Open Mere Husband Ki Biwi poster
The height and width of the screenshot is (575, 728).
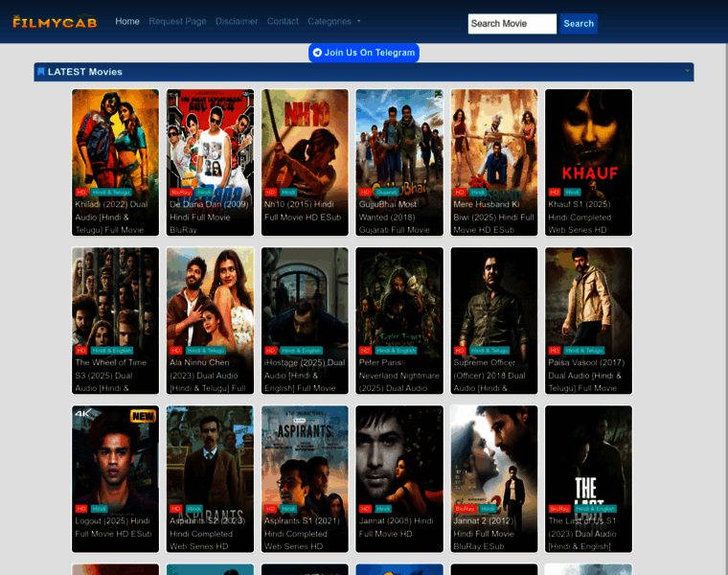[x=494, y=163]
